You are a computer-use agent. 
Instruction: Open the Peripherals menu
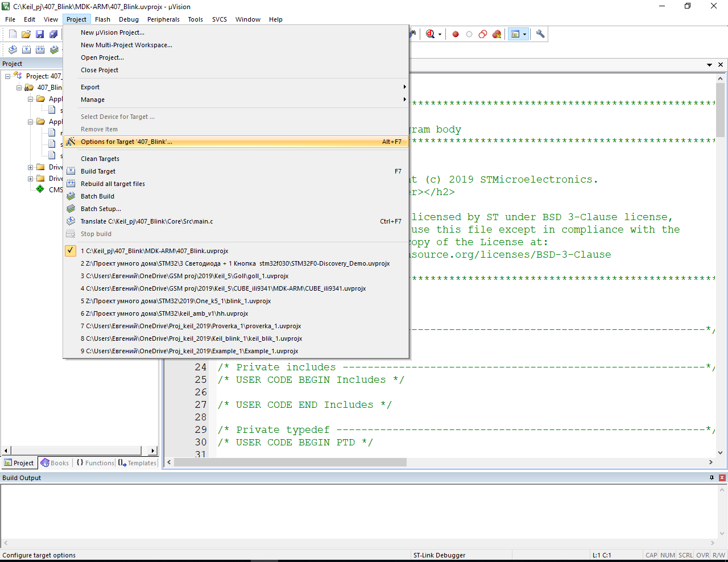point(163,19)
